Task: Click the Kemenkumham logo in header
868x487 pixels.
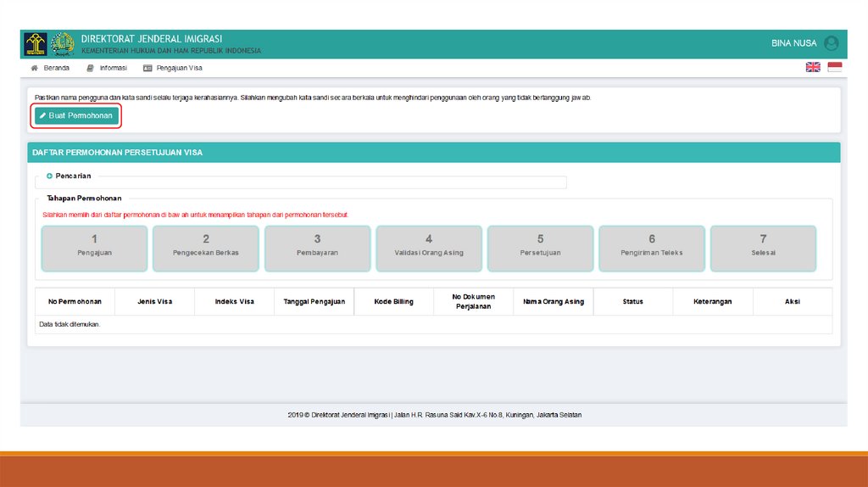Action: tap(36, 44)
